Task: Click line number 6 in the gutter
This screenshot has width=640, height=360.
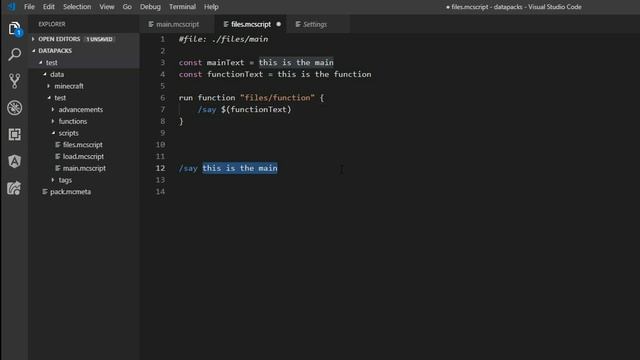Action: (x=162, y=98)
